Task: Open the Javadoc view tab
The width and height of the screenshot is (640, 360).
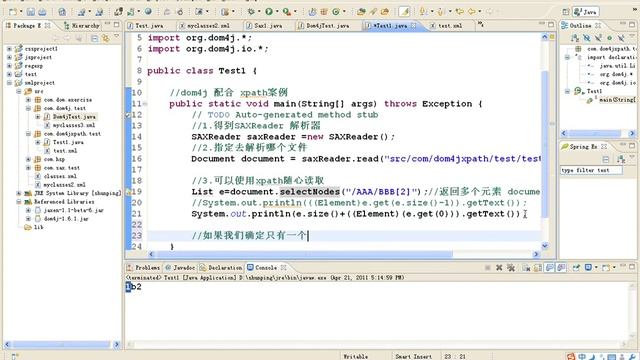Action: click(180, 268)
